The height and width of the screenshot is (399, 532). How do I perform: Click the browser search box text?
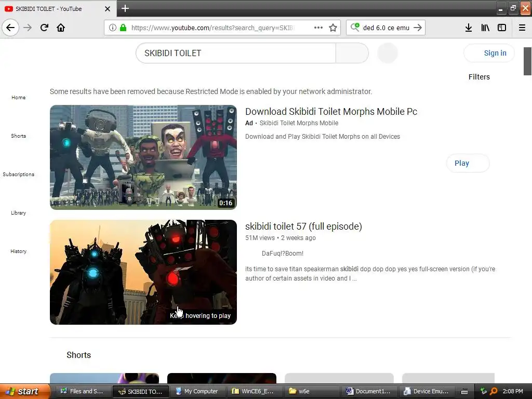(x=386, y=28)
